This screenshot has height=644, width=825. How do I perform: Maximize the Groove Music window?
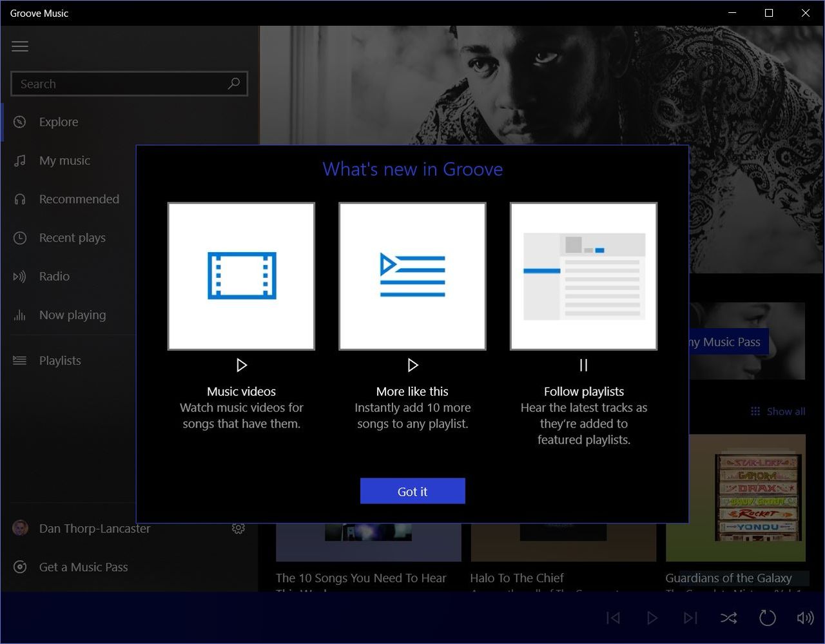click(769, 13)
